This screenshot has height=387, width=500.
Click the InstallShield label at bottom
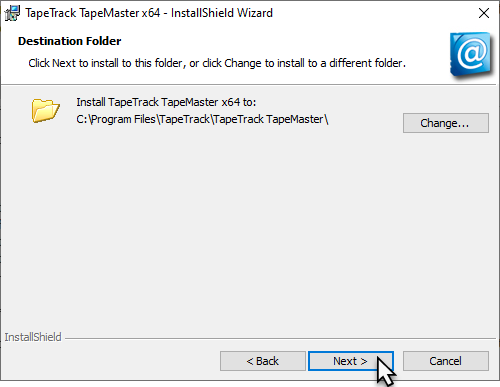coord(33,337)
